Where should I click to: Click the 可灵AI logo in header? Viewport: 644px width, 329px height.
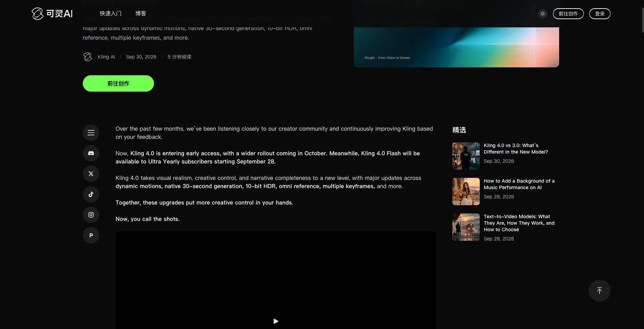(52, 14)
